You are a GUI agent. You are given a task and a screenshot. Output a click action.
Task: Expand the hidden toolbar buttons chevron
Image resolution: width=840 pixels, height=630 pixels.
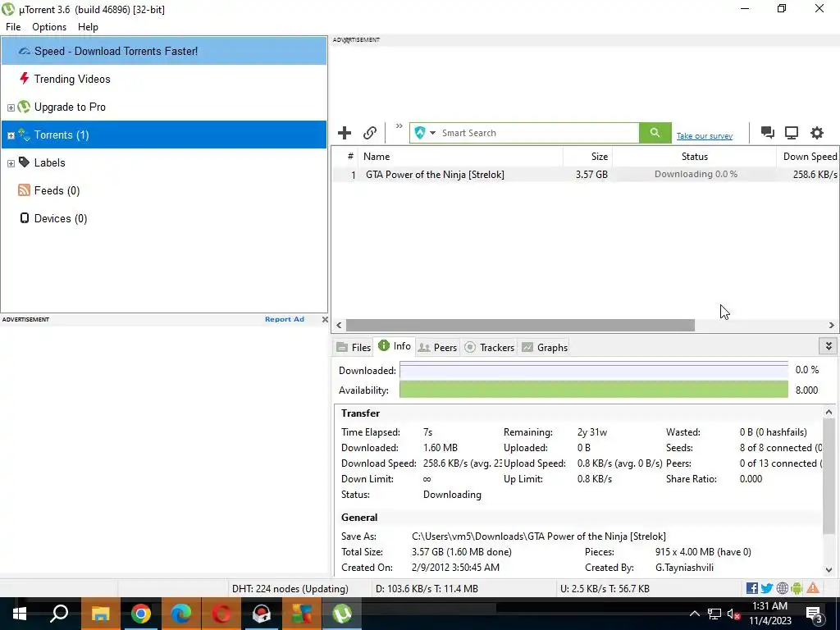tap(399, 126)
